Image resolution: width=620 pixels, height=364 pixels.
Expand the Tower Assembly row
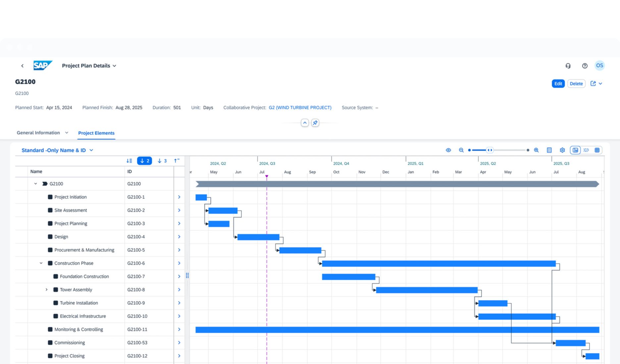coord(46,290)
